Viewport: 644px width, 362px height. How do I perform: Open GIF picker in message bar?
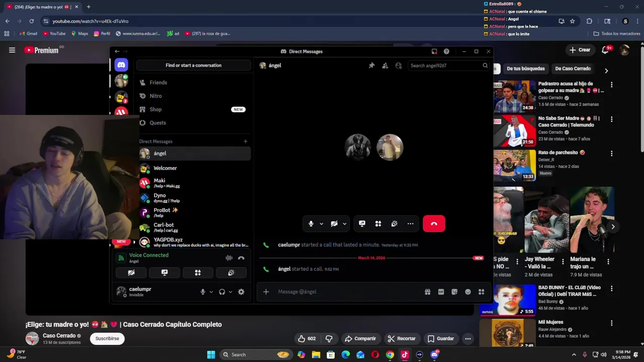tap(441, 292)
